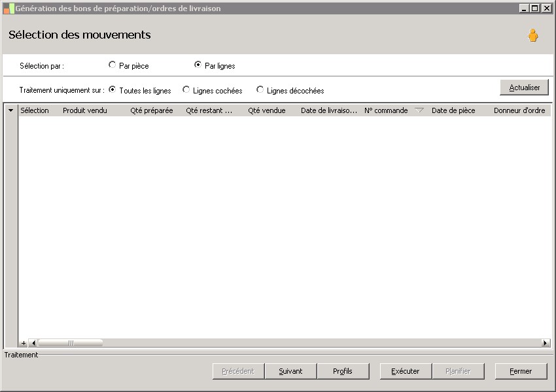The width and height of the screenshot is (556, 392).
Task: Click the orange user figure icon
Action: (532, 35)
